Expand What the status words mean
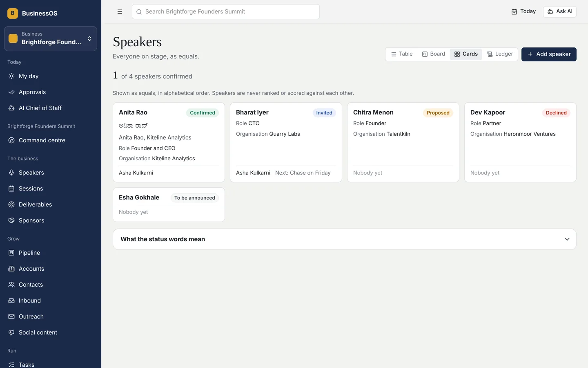The width and height of the screenshot is (588, 368). pos(344,239)
